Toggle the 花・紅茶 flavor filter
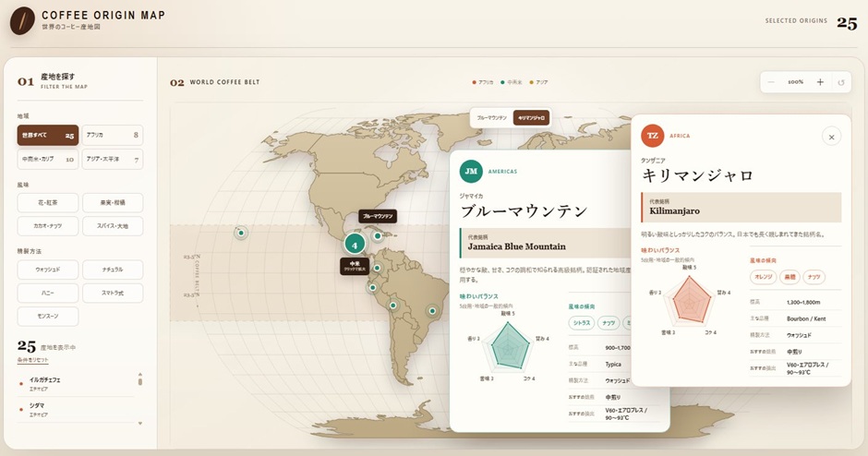This screenshot has width=868, height=456. coord(48,202)
